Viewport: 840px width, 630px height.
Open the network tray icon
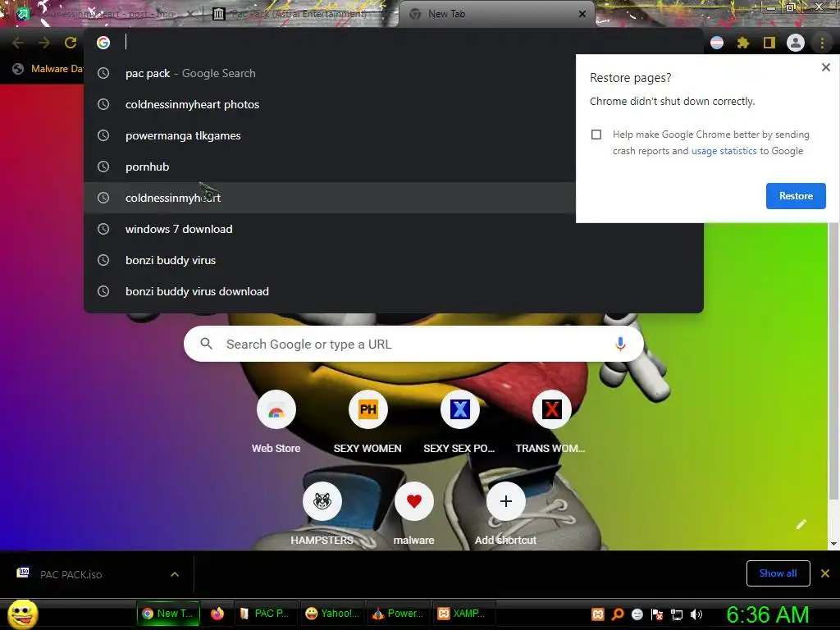[x=677, y=614]
